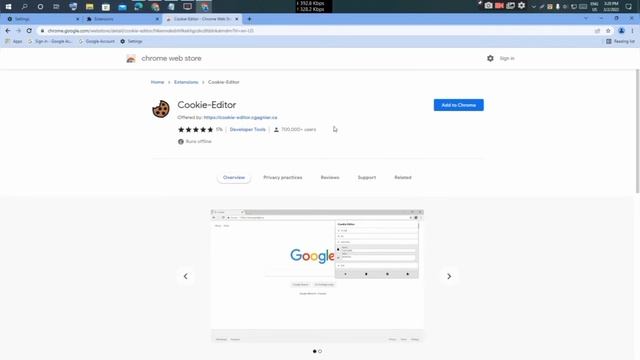Open the Chrome three-dot menu
The image size is (640, 360).
(x=632, y=31)
